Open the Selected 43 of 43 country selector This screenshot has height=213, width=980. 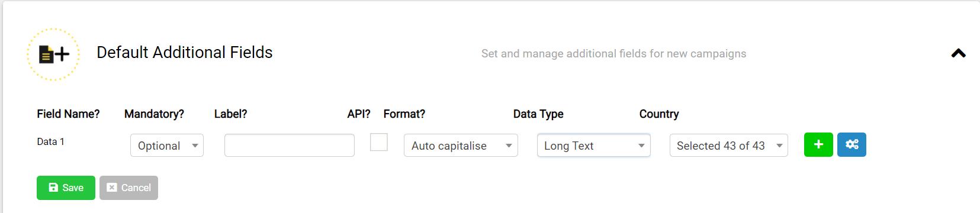(x=728, y=146)
